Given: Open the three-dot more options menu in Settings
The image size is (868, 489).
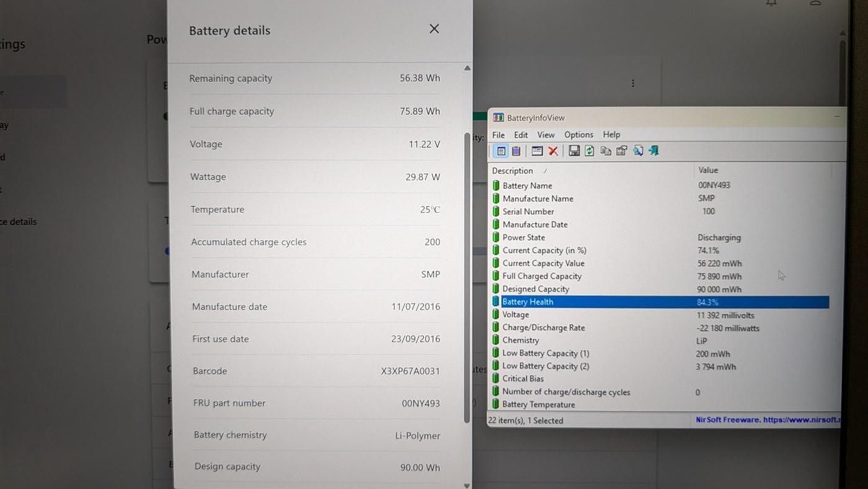Looking at the screenshot, I should (633, 83).
